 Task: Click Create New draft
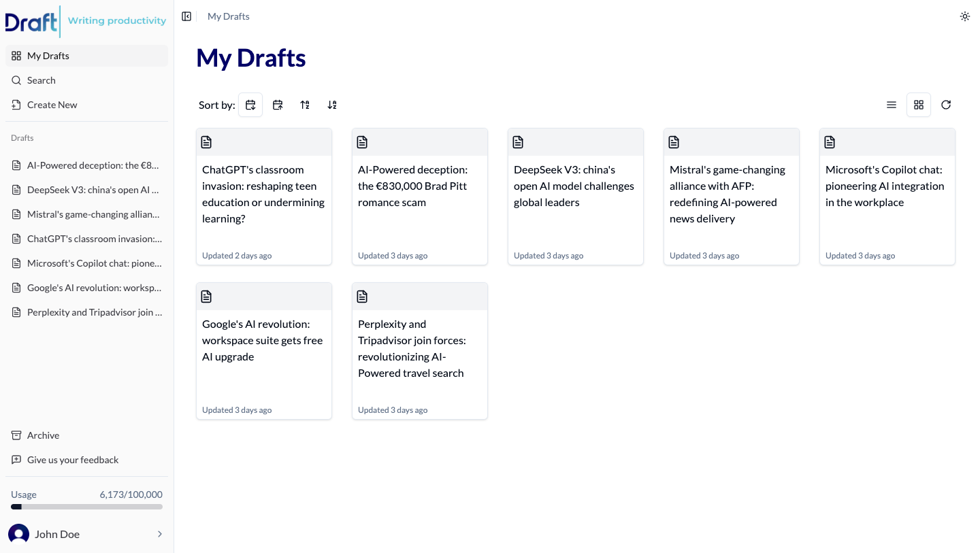click(x=51, y=104)
